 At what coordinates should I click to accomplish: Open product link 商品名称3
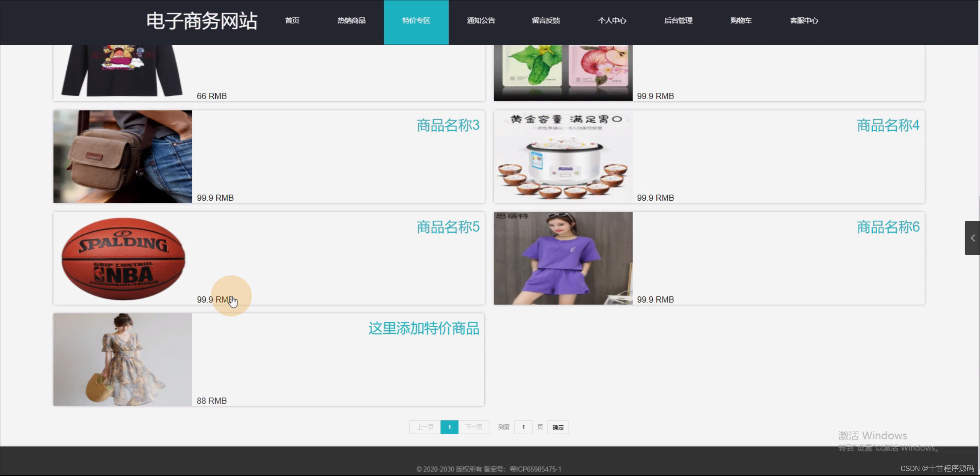tap(447, 125)
